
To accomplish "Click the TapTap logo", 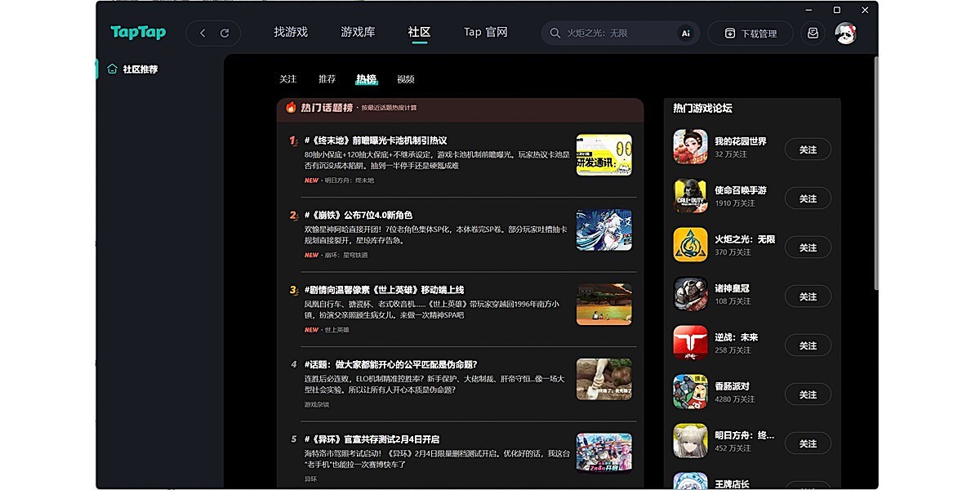I will coord(136,32).
